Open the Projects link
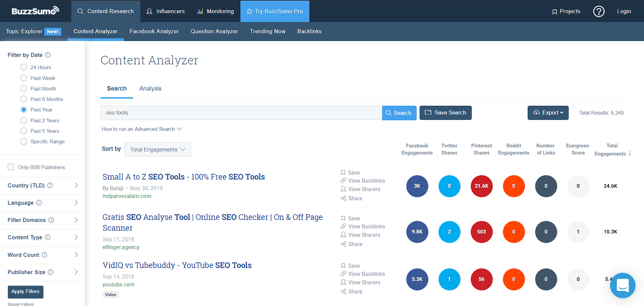Image resolution: width=644 pixels, height=306 pixels. click(x=566, y=11)
